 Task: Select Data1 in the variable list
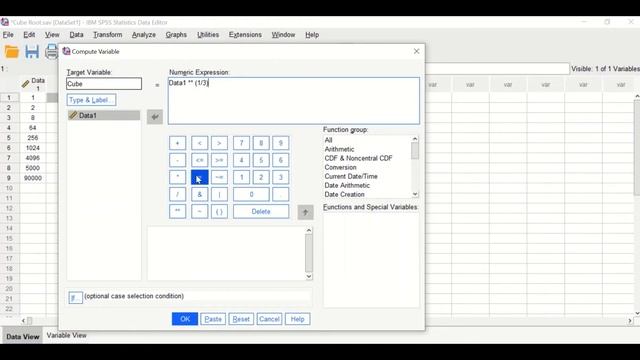coord(104,116)
